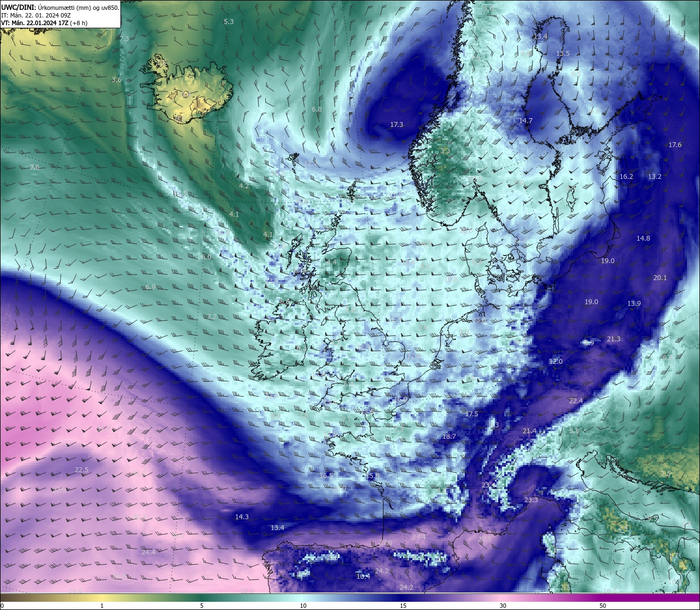Click the 23.3 value near the Mediterranean coast
700x610 pixels.
pyautogui.click(x=531, y=500)
